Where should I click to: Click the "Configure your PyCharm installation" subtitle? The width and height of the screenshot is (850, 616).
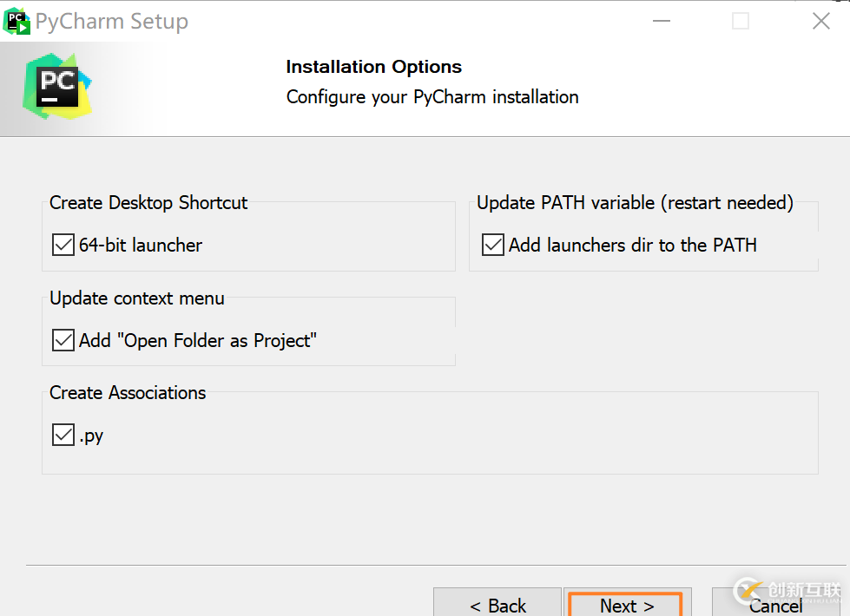point(432,97)
